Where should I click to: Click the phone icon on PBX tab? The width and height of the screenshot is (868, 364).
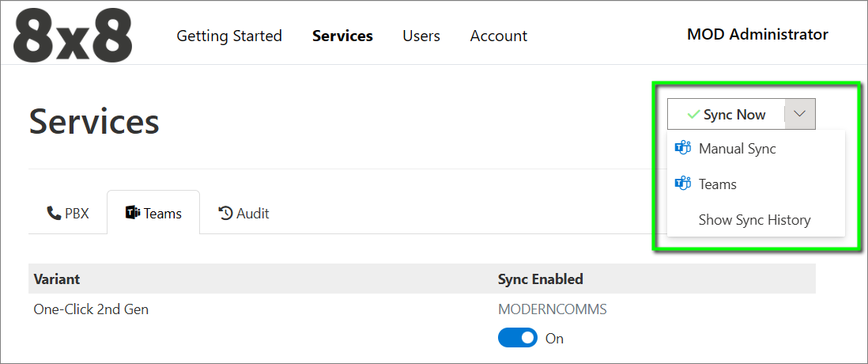pos(54,213)
